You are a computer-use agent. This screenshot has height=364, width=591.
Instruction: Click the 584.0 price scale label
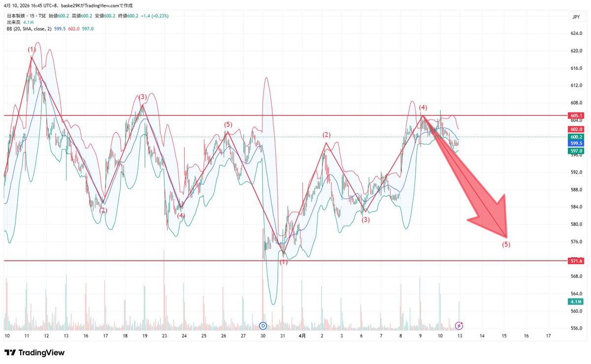(577, 207)
